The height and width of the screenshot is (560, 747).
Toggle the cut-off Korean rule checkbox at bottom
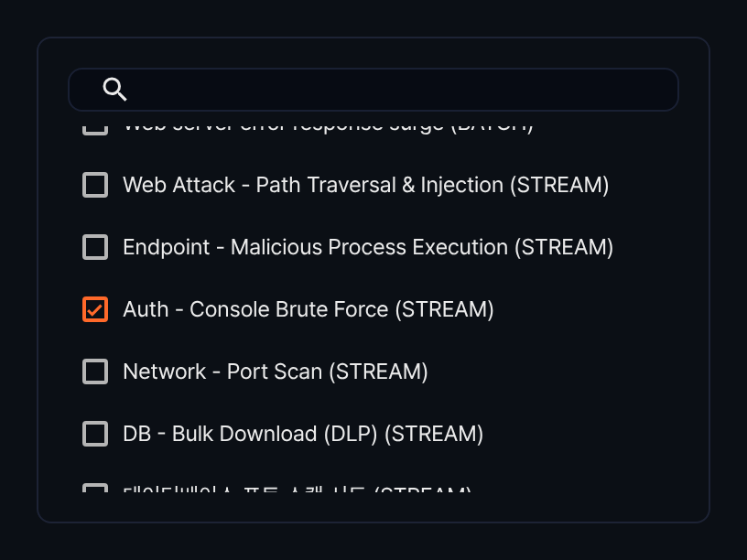95,488
